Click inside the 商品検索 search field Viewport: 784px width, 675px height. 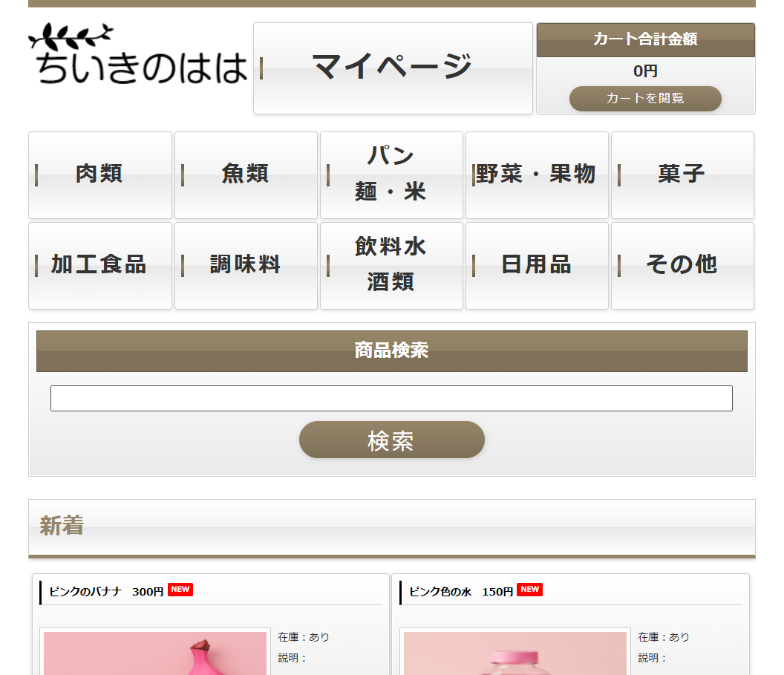[x=391, y=398]
